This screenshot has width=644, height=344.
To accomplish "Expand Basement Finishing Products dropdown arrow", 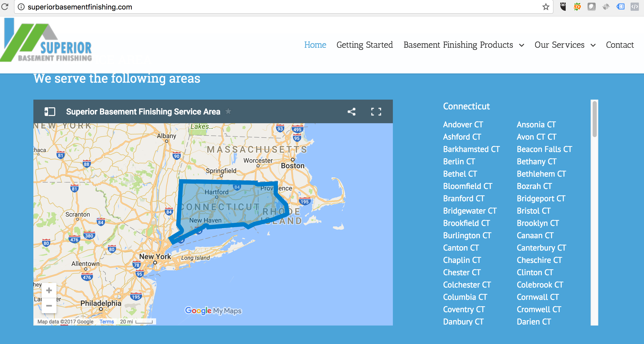I will click(x=522, y=45).
